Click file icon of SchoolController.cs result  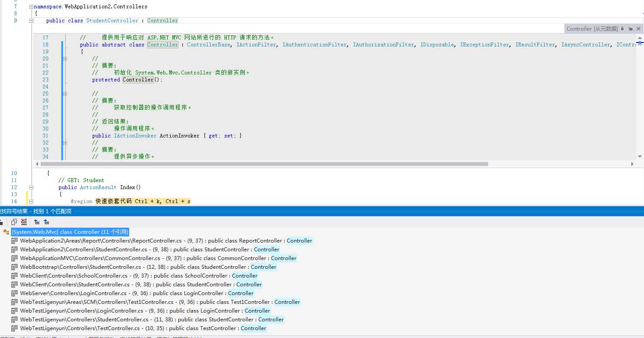pyautogui.click(x=14, y=276)
